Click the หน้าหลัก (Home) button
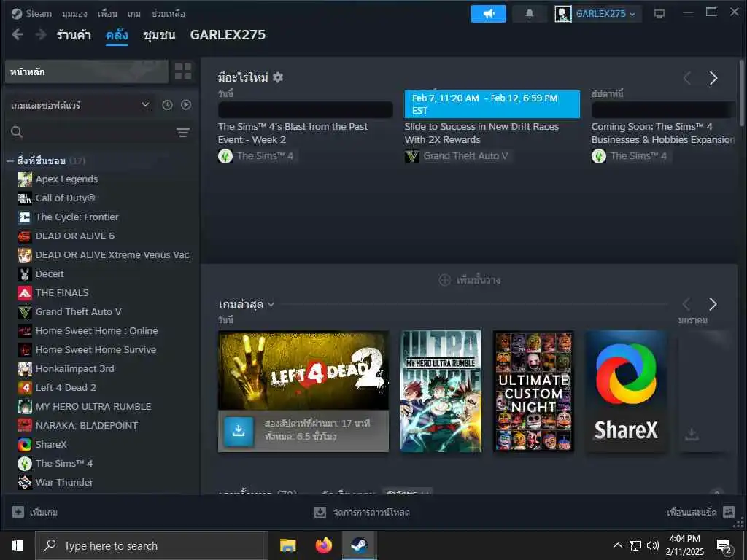Screen dimensions: 747x560 [87, 72]
